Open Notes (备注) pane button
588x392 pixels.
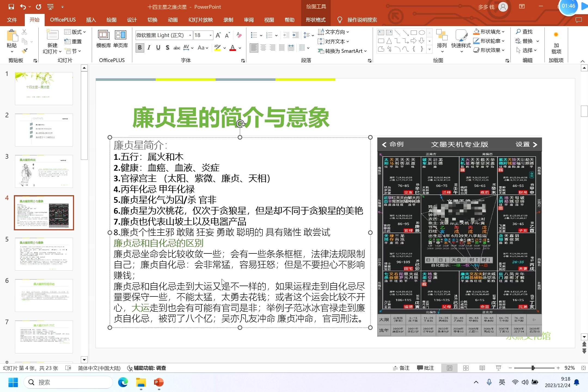pos(401,368)
